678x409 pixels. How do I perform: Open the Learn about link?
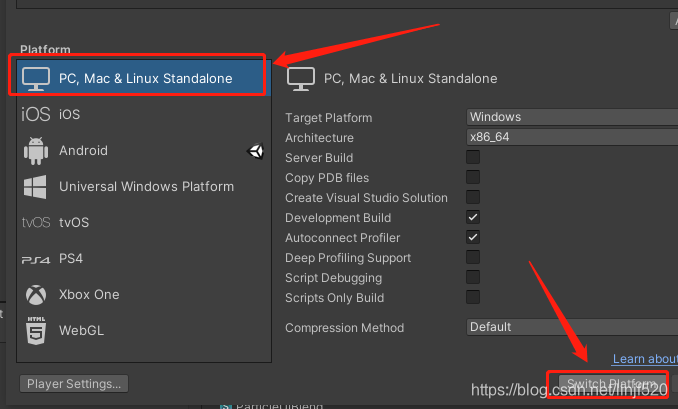coord(645,359)
